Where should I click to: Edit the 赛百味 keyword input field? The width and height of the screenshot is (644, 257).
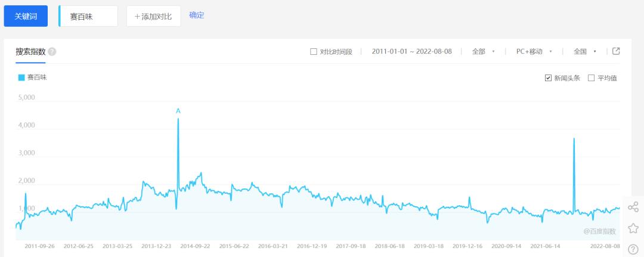point(88,17)
